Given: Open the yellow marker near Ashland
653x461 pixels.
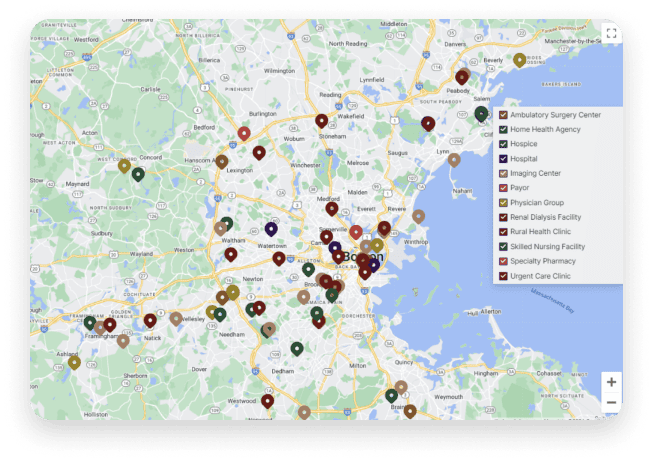Looking at the screenshot, I should [74, 361].
